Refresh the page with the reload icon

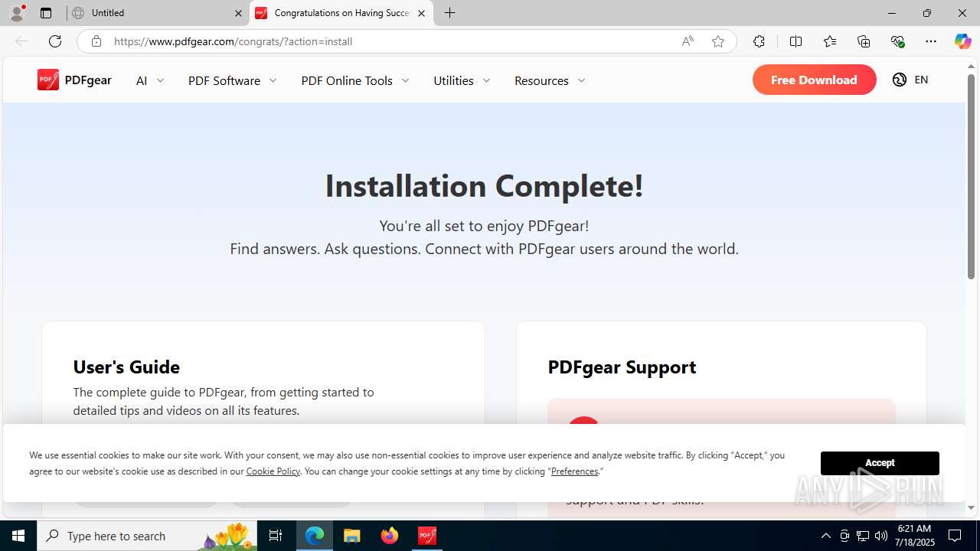[55, 41]
